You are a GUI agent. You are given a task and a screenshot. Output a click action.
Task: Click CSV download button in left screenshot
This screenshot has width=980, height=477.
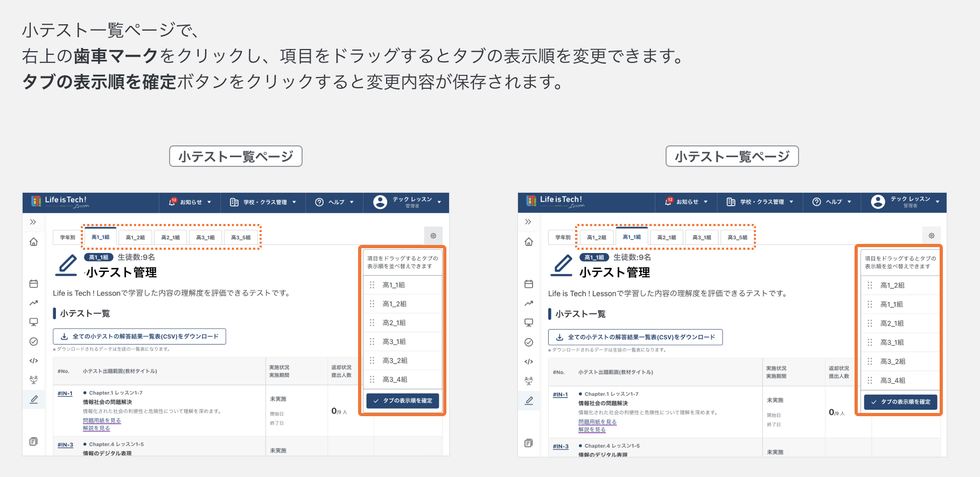click(x=139, y=336)
